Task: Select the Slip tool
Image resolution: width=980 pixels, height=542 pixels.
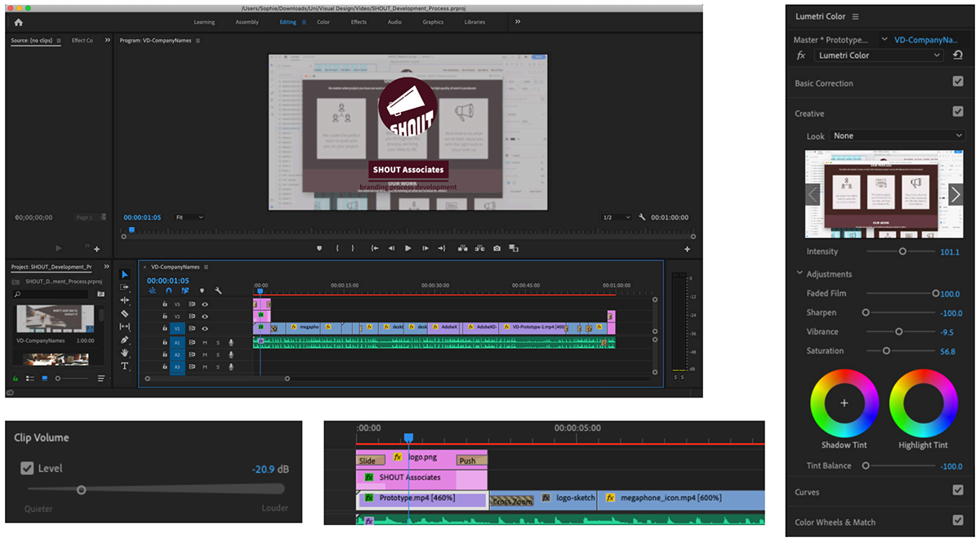Action: click(x=125, y=327)
